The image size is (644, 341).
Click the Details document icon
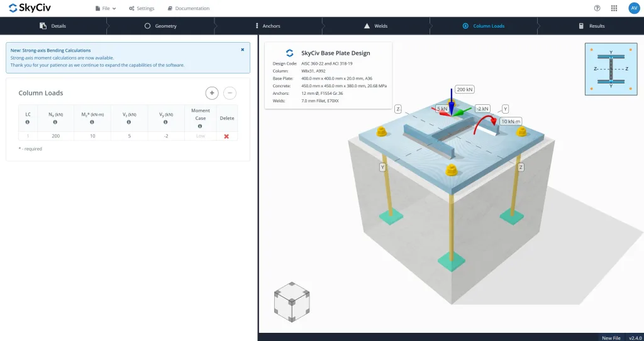coord(43,26)
